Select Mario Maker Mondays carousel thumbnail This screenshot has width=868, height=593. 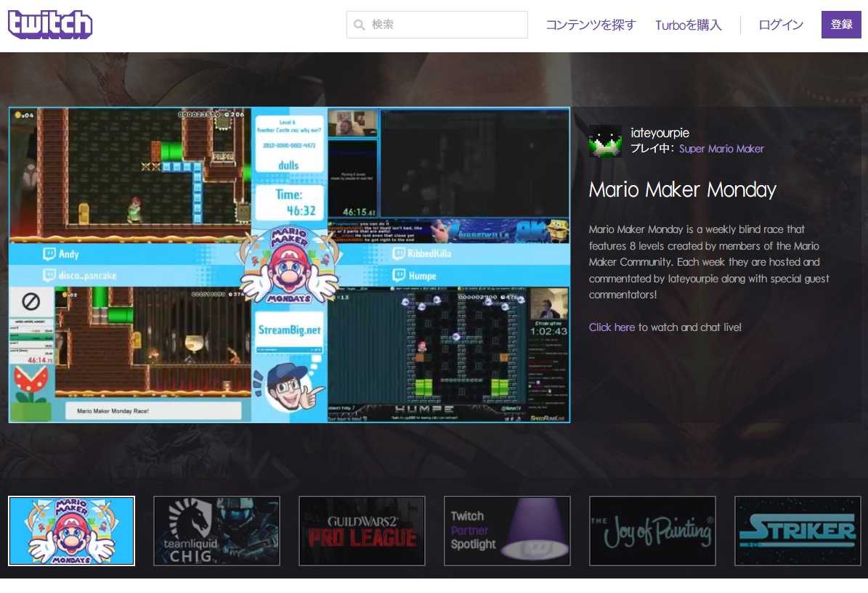point(71,531)
